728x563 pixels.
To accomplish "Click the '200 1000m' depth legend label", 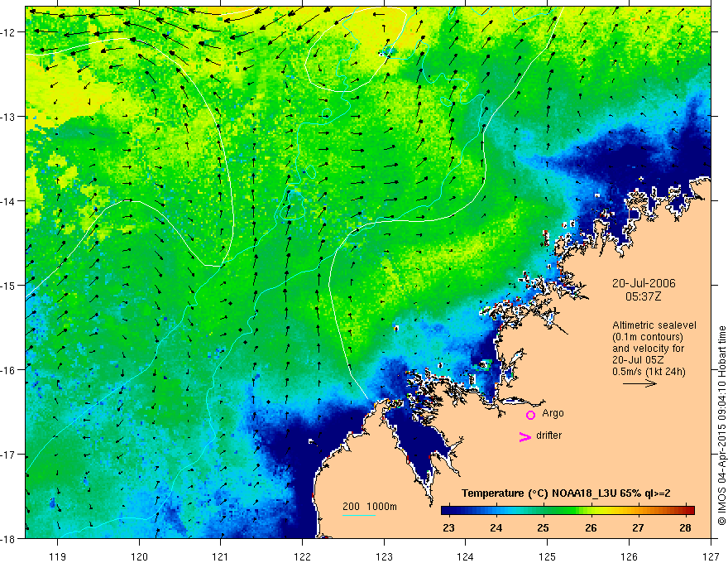I will pos(370,507).
